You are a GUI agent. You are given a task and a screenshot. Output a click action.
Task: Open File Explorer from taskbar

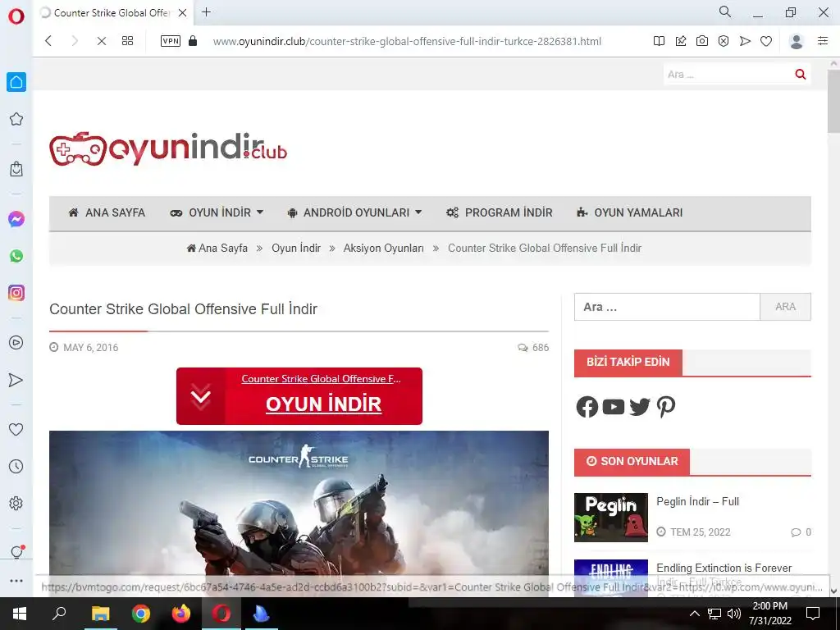click(x=100, y=614)
